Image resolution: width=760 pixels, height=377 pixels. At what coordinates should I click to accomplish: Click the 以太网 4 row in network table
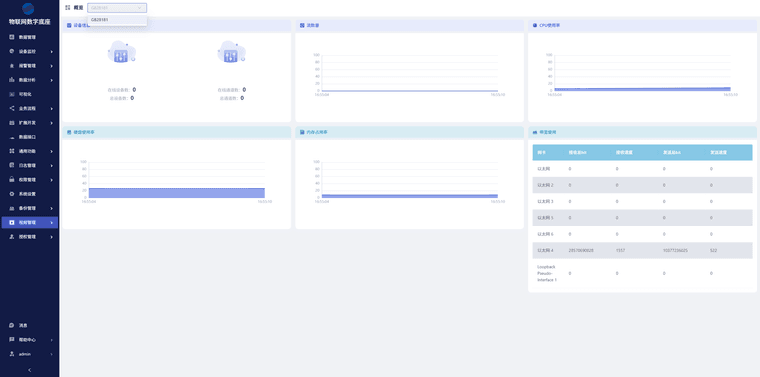tap(642, 251)
